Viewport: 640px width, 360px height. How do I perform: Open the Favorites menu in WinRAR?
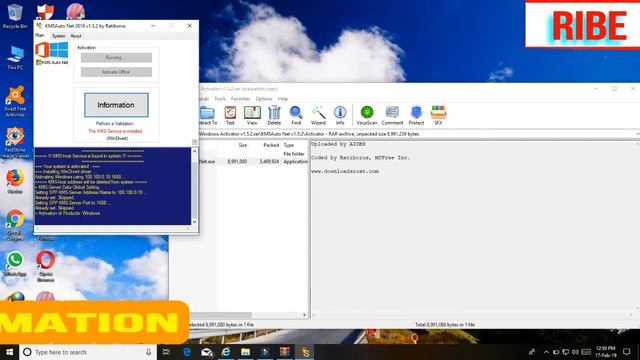pyautogui.click(x=240, y=99)
